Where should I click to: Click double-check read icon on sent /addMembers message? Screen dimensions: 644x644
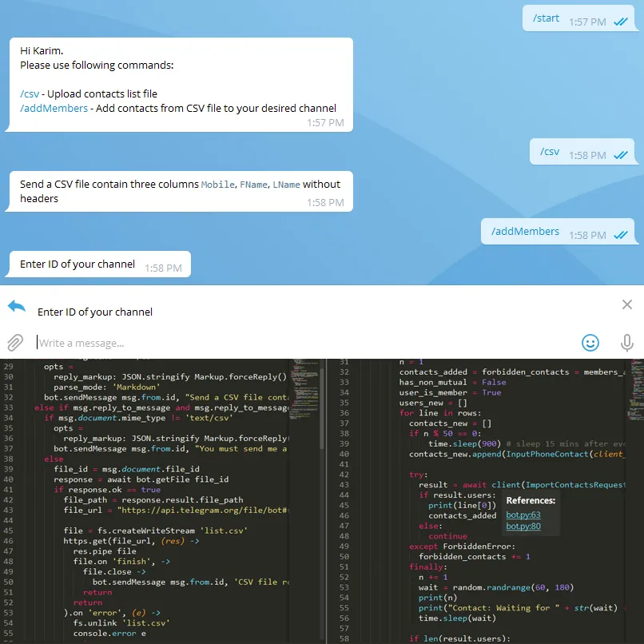[x=620, y=235]
